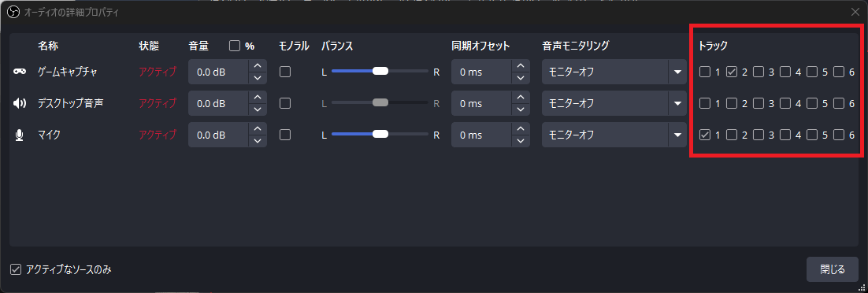The width and height of the screenshot is (868, 293).
Task: Enable mono for ゲームキャプチャ
Action: point(285,72)
